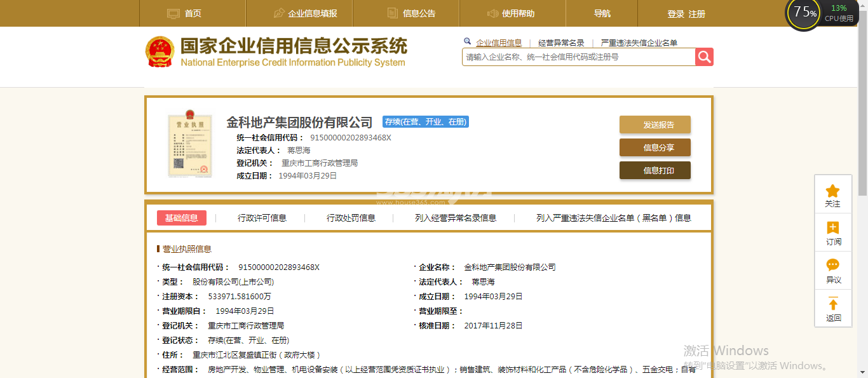Click the 登记机关 value in license details
Viewport: 868px width, 378px height.
coord(246,326)
